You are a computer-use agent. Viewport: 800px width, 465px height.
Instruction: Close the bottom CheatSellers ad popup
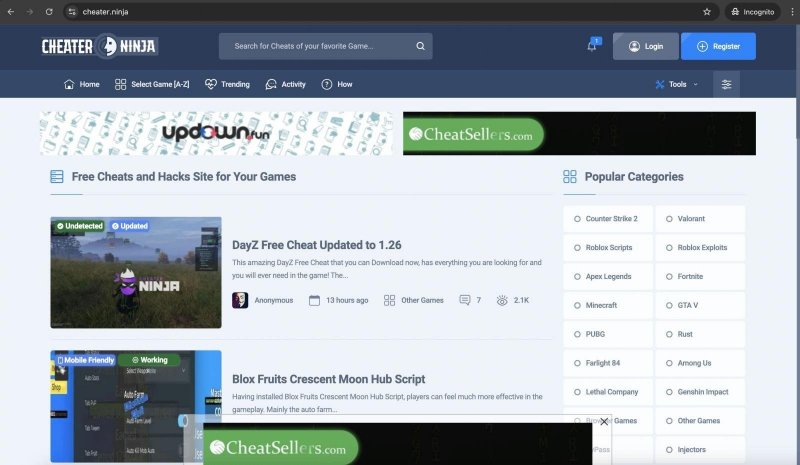604,422
